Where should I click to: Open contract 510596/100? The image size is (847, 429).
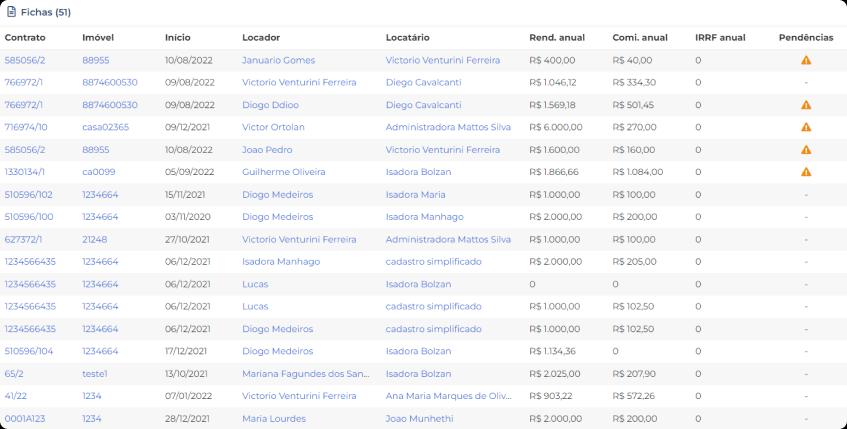tap(29, 217)
